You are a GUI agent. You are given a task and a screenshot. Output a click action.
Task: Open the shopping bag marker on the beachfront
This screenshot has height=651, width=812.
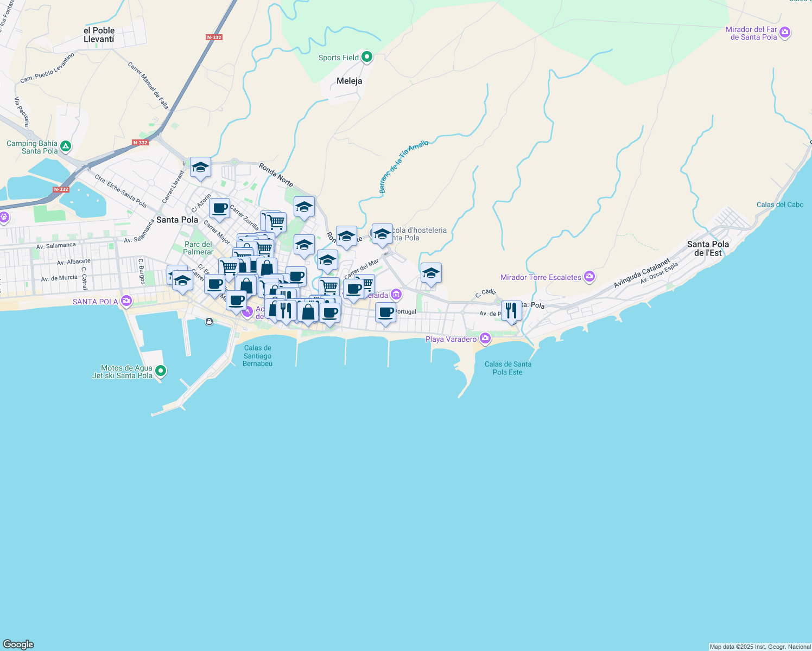308,311
